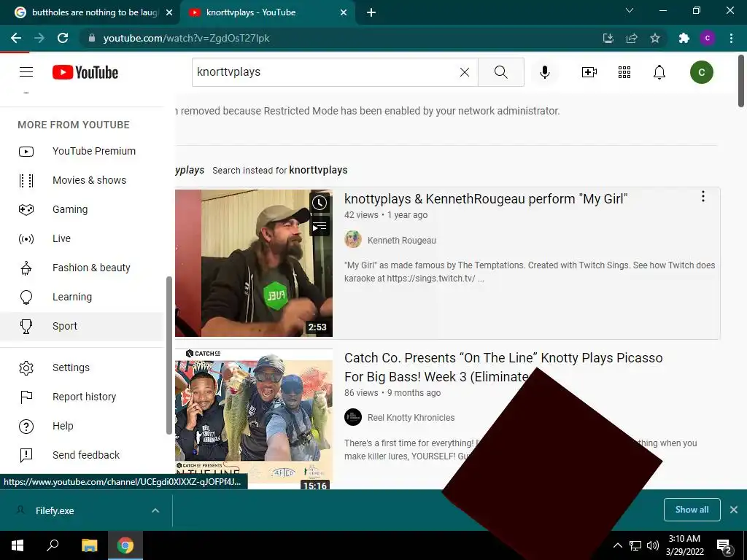This screenshot has height=560, width=747.
Task: Click the install app icon in address bar
Action: tap(608, 38)
